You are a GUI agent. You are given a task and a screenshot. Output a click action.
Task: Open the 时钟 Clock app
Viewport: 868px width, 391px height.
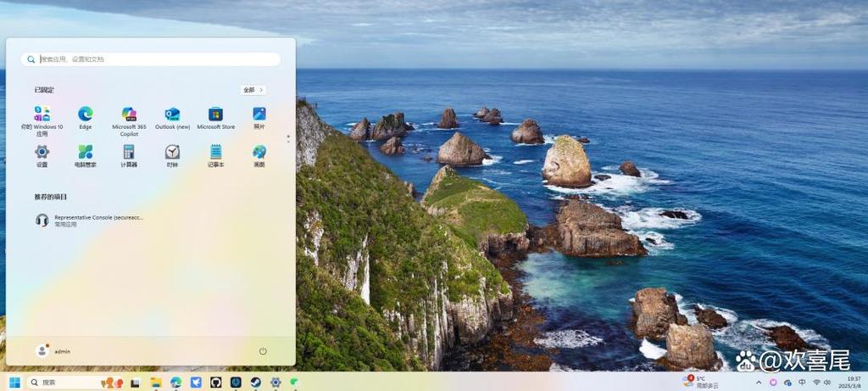point(172,156)
